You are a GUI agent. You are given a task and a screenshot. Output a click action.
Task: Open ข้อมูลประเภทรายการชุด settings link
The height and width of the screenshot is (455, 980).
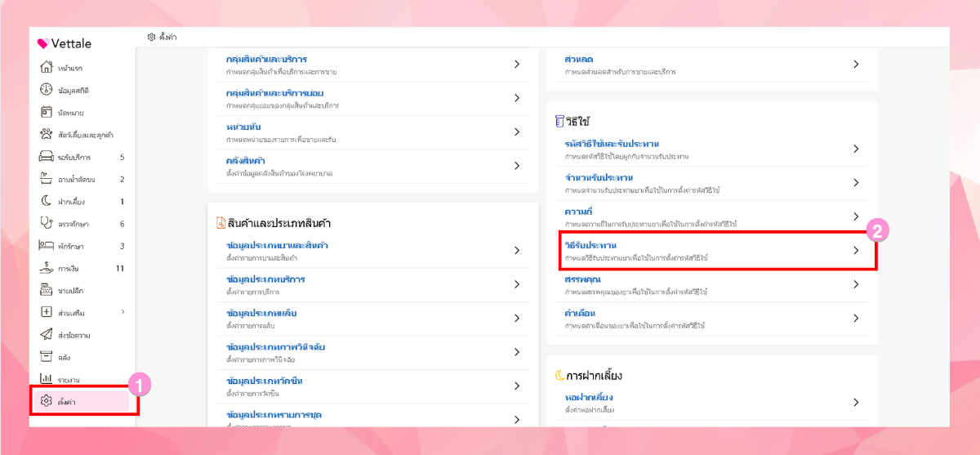[272, 415]
